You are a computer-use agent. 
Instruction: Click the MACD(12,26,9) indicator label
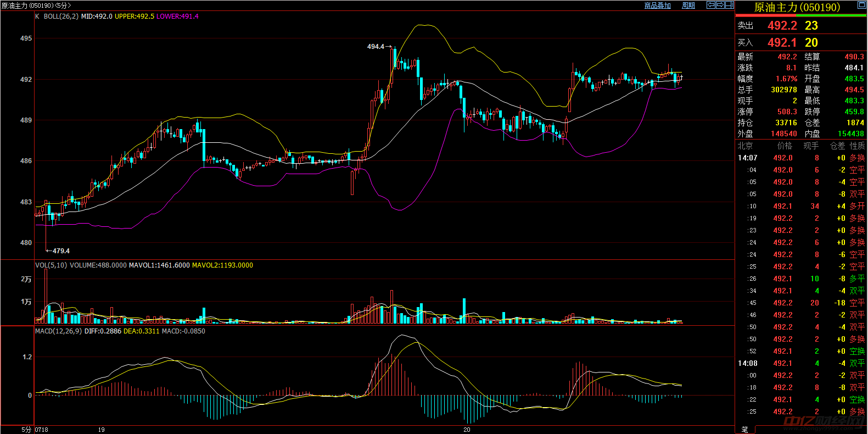pyautogui.click(x=58, y=331)
